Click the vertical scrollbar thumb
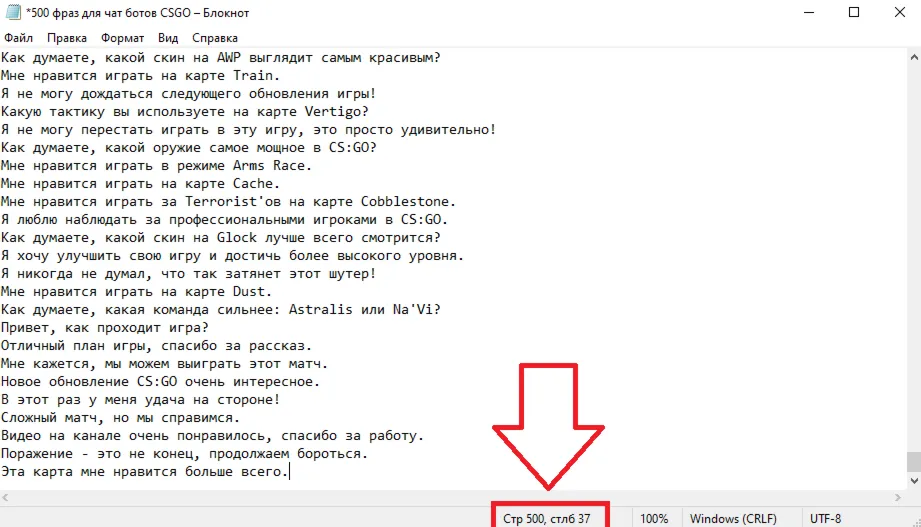The image size is (921, 527). click(914, 461)
